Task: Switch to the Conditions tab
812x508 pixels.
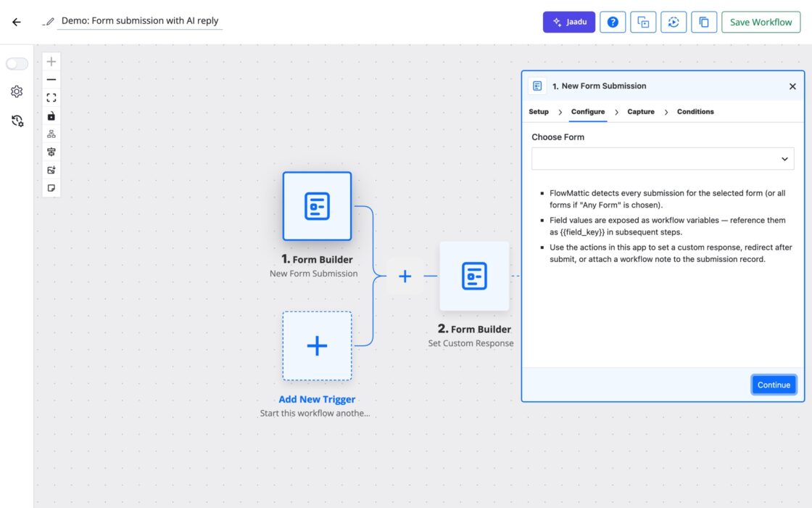Action: tap(695, 112)
